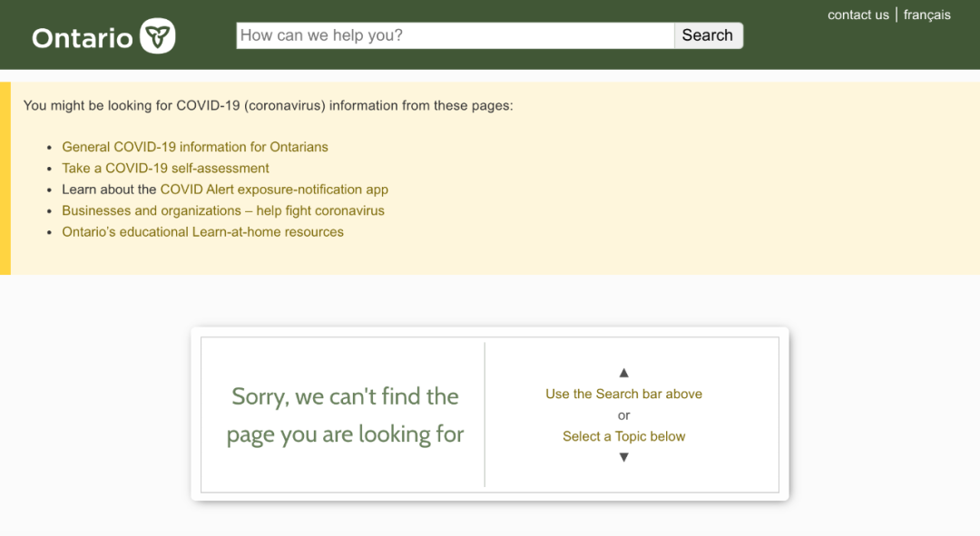This screenshot has width=980, height=536.
Task: Click the down arrow below Select a Topic
Action: (x=623, y=457)
